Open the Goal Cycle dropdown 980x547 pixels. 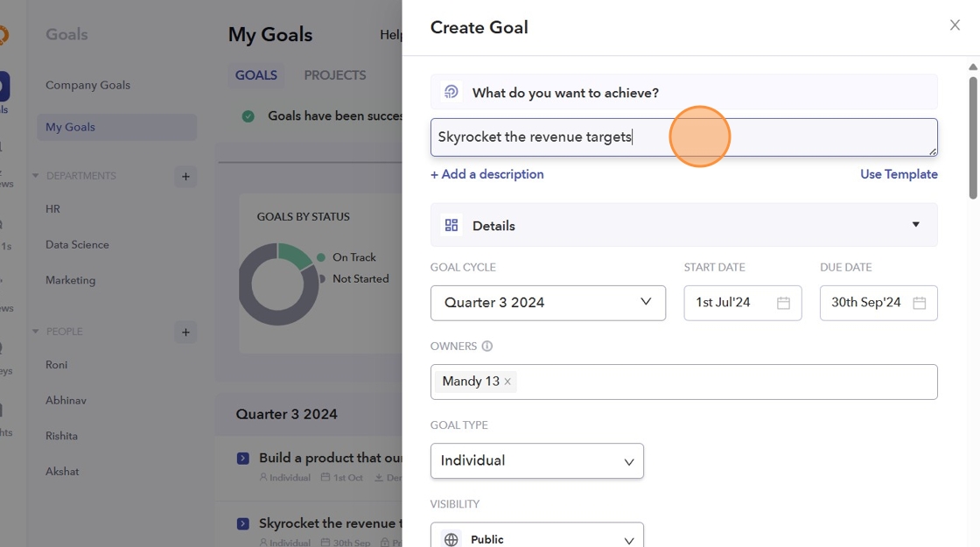548,303
